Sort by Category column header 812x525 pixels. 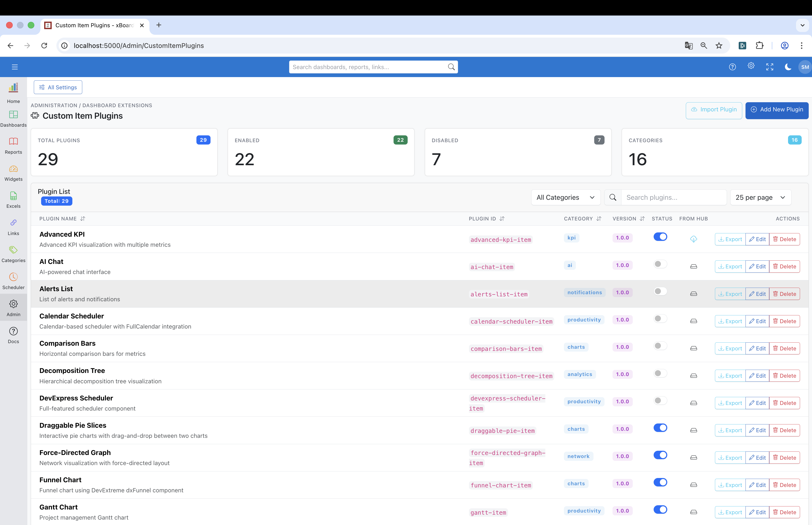[x=582, y=219]
